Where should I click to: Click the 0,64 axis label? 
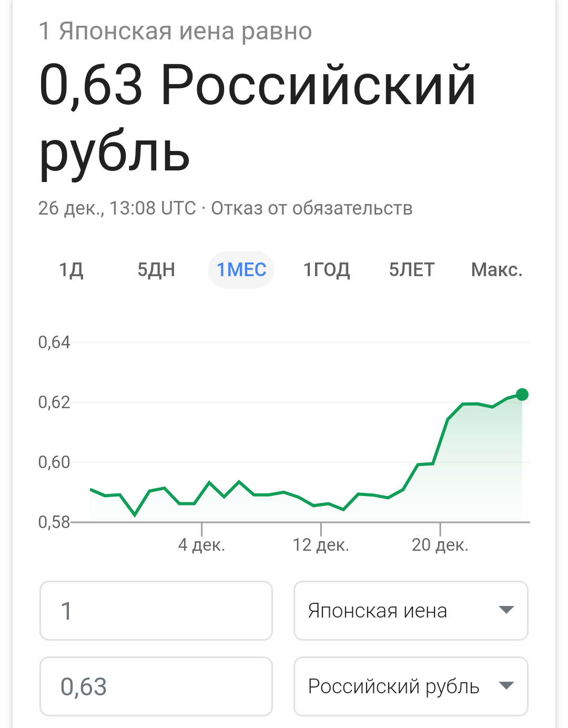click(54, 342)
